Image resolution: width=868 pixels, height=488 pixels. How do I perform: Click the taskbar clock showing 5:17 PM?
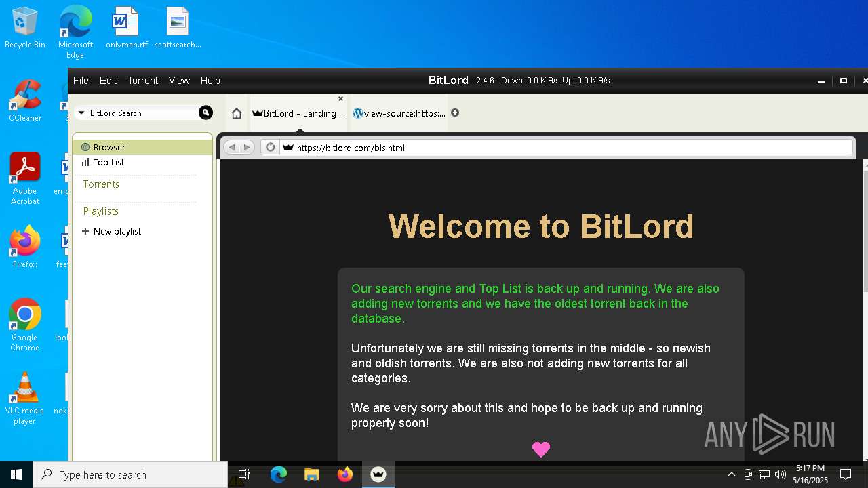pos(810,474)
